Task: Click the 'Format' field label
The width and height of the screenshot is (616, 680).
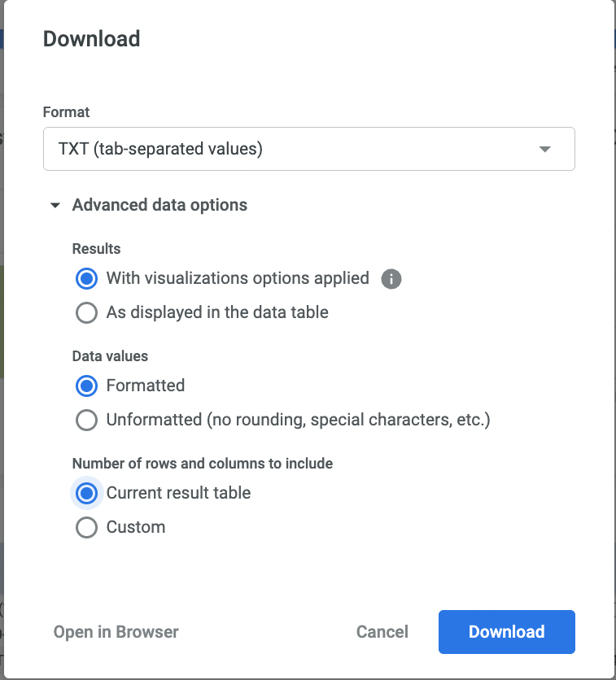Action: (67, 112)
